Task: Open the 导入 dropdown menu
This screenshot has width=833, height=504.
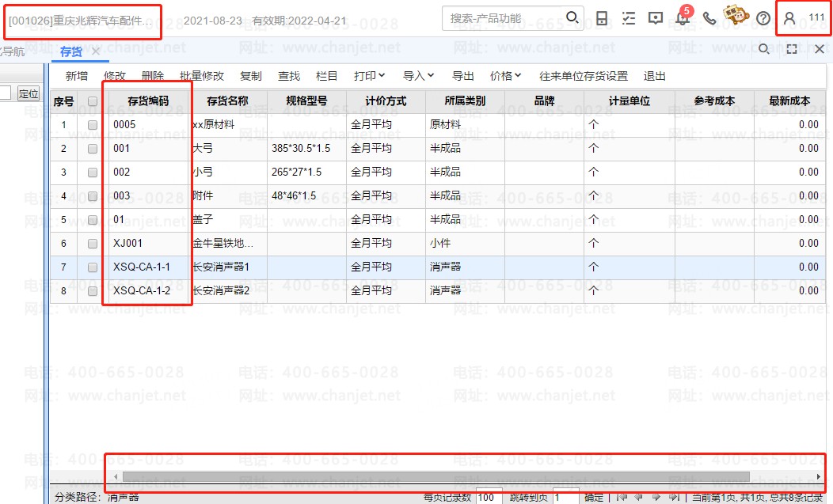Action: (x=418, y=76)
